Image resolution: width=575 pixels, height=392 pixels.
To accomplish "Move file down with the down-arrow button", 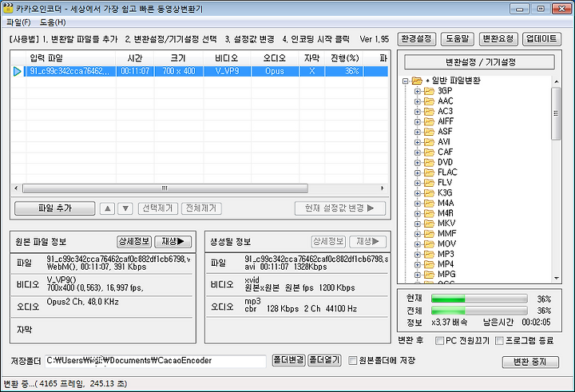I will [x=125, y=208].
